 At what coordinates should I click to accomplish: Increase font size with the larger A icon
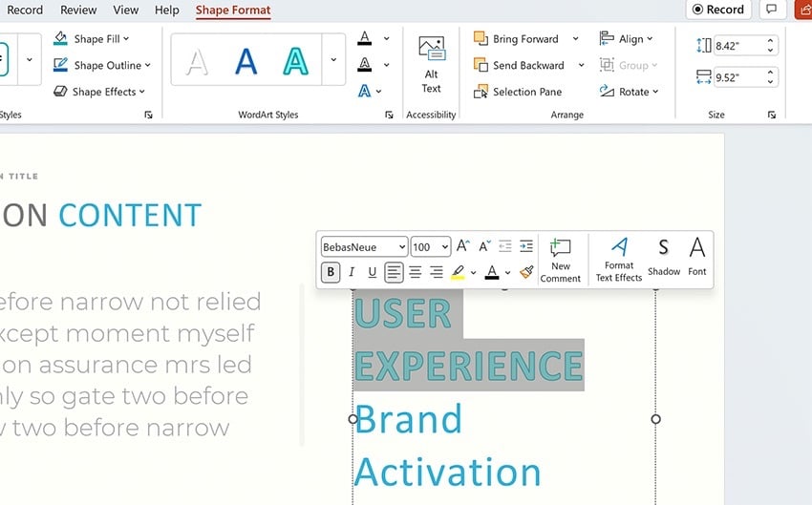(x=462, y=247)
